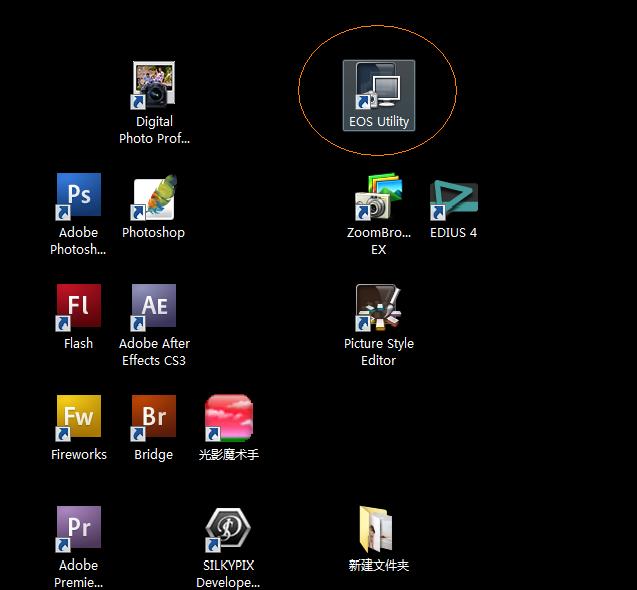
Task: Select Adobe After Effects CS3 icon
Action: 154,308
